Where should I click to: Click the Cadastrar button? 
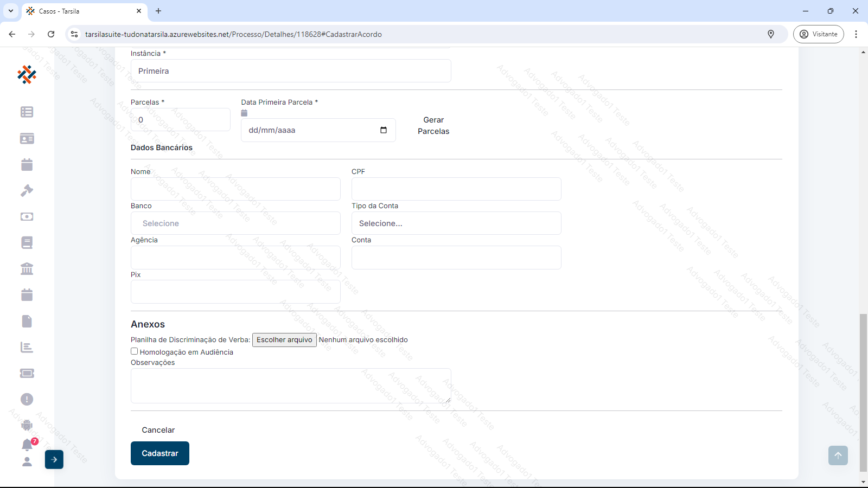tap(160, 453)
